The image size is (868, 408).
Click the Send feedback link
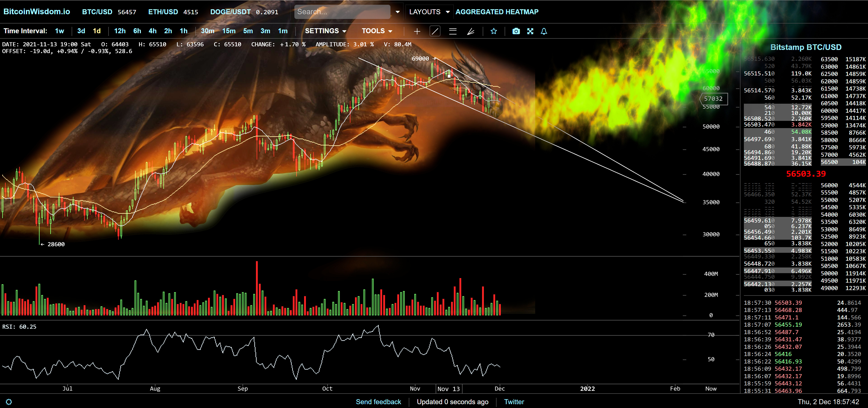click(x=378, y=402)
